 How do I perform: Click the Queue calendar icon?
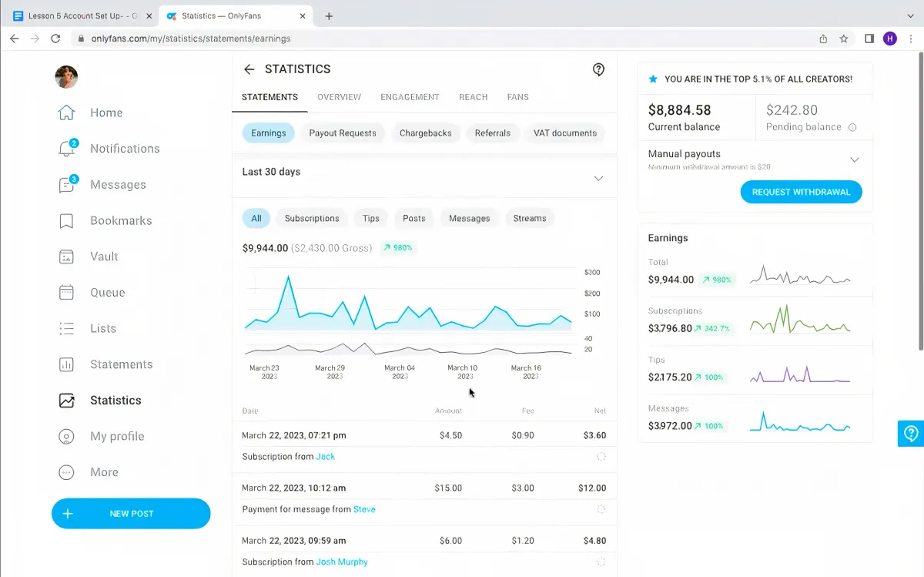point(67,293)
